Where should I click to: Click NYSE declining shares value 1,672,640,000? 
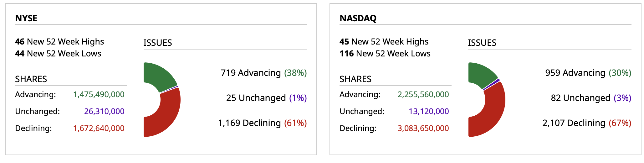pyautogui.click(x=99, y=128)
